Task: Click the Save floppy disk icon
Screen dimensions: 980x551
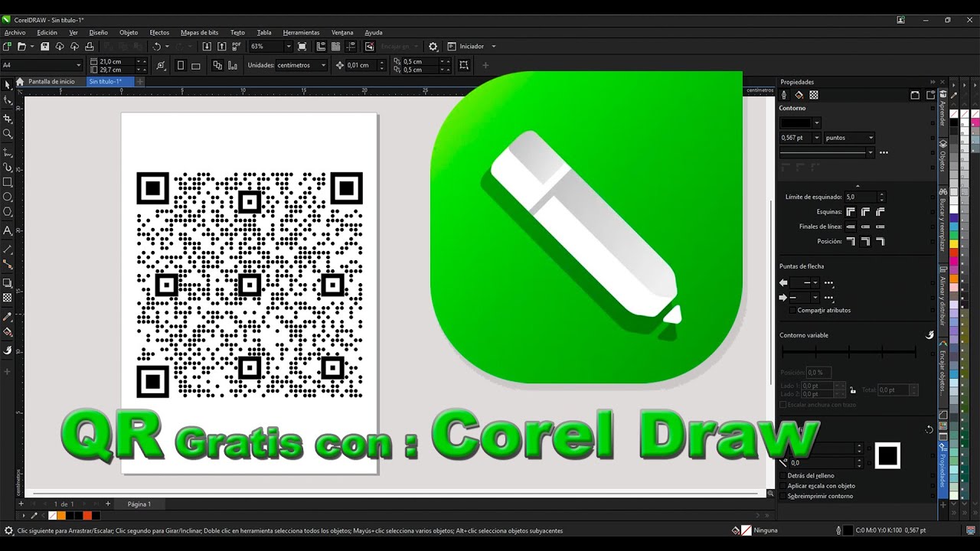Action: (44, 47)
